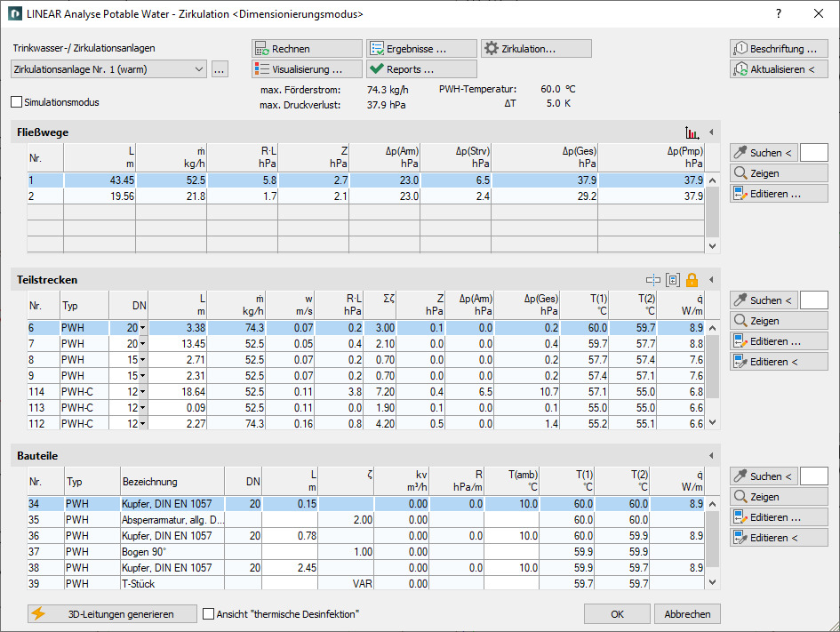The height and width of the screenshot is (632, 840).
Task: Click Editieren ... button for Teilstrecken
Action: [x=779, y=340]
